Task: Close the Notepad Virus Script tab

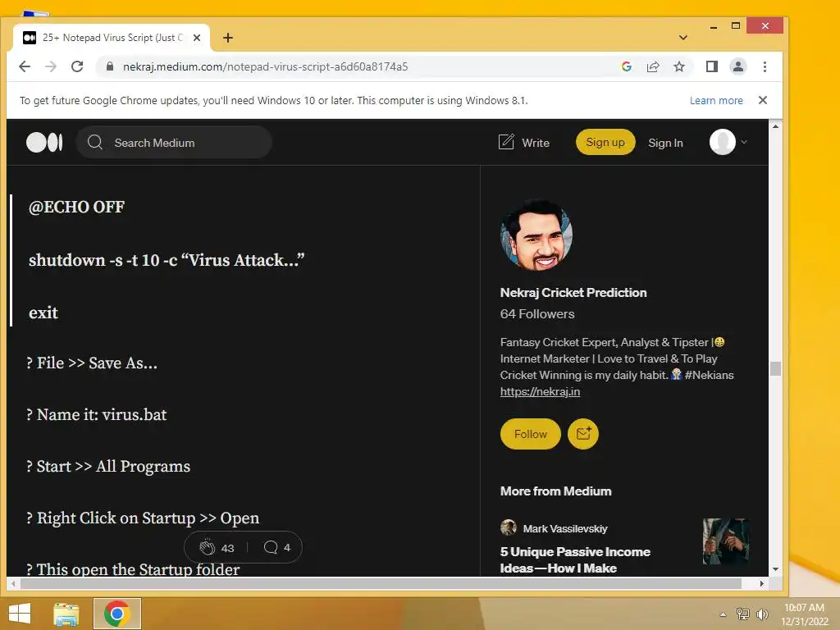Action: pyautogui.click(x=197, y=38)
